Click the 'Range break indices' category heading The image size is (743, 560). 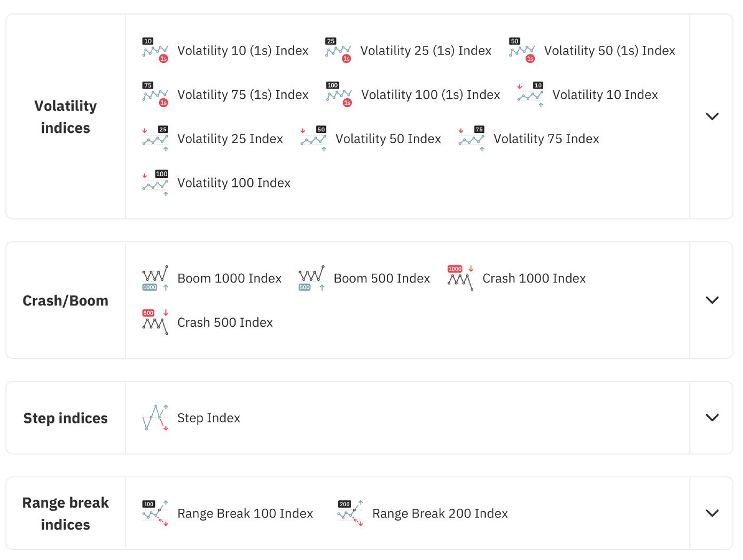(66, 514)
